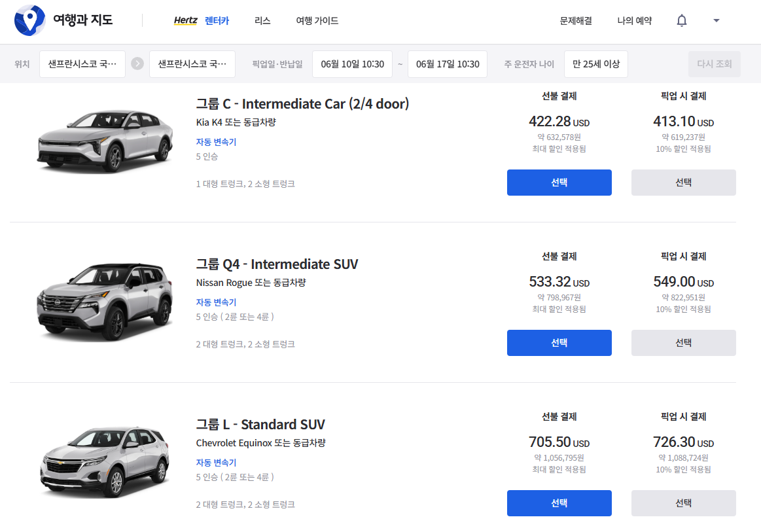Screen dimensions: 761x532
Task: Open the notification bell
Action: 682,21
